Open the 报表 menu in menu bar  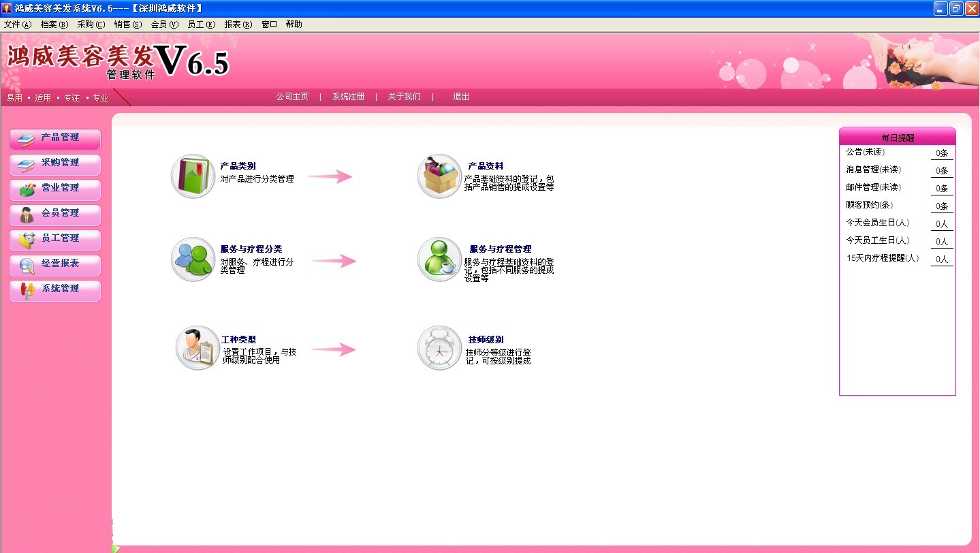238,25
